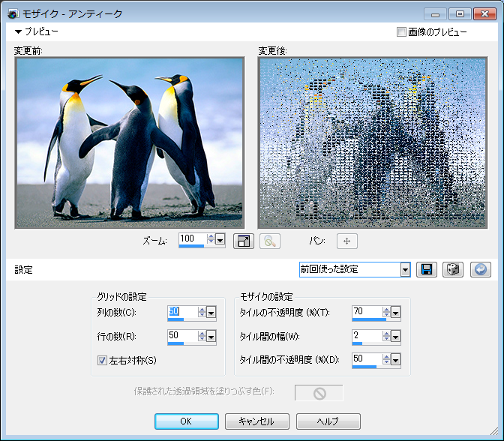Click the ヘルプ button
Screen dimensions: 504x441
point(328,421)
